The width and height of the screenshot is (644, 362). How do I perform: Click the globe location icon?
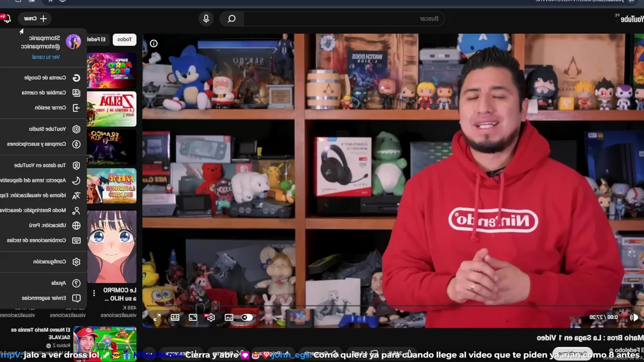click(76, 225)
